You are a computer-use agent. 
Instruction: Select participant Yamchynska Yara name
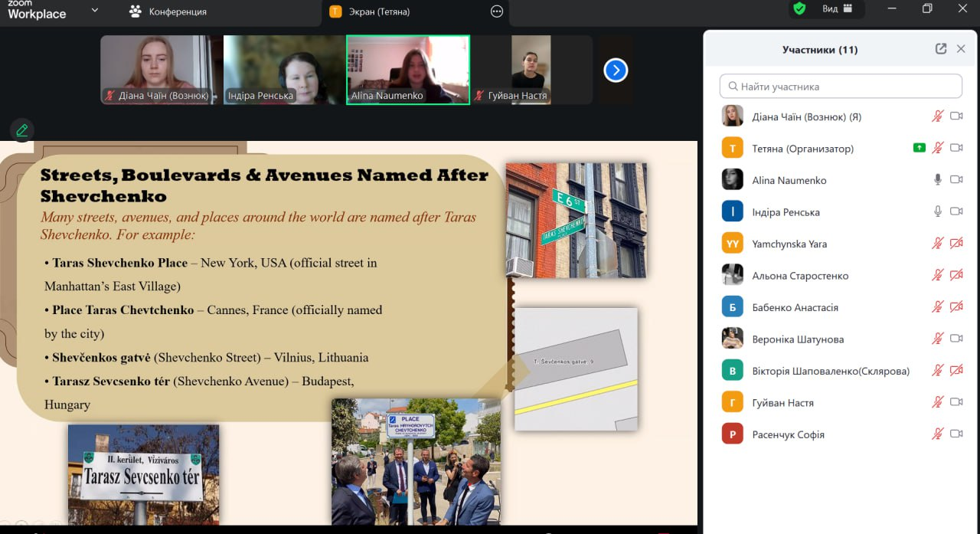[789, 244]
